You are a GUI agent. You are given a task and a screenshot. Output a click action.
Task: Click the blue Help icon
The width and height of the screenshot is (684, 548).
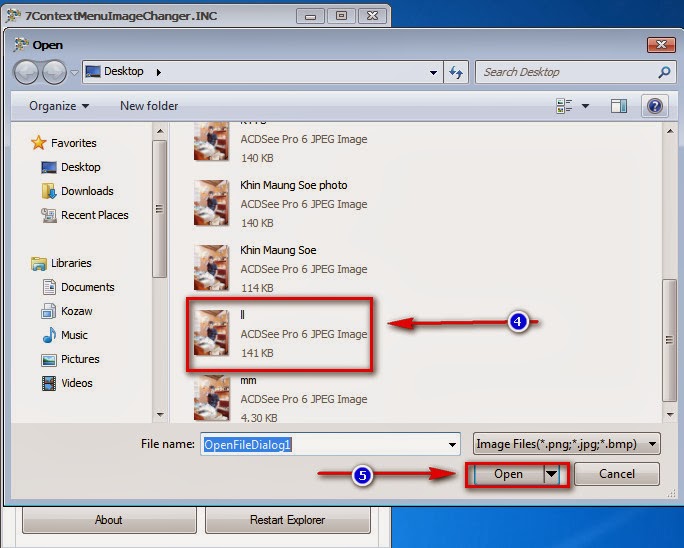click(x=655, y=106)
